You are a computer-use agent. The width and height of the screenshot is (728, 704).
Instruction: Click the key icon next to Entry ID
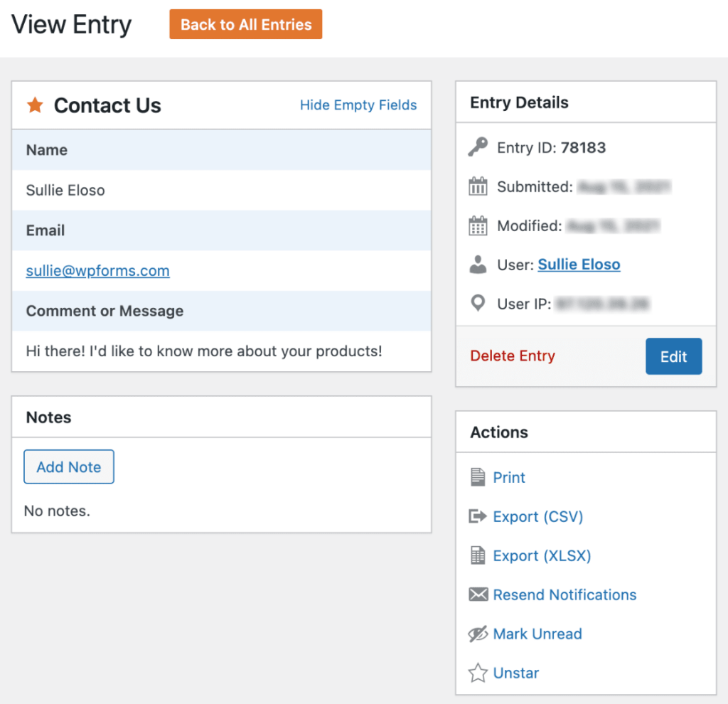tap(479, 147)
